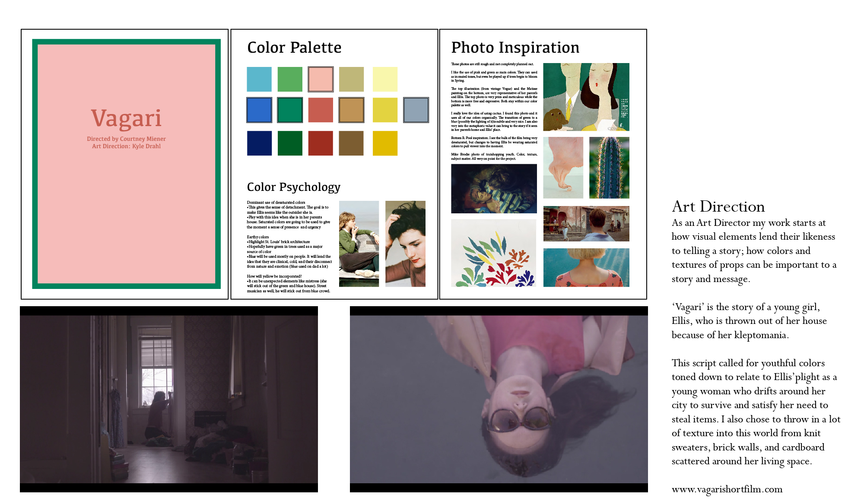864x504 pixels.
Task: Click the 'Art Direction' heading
Action: 718,206
